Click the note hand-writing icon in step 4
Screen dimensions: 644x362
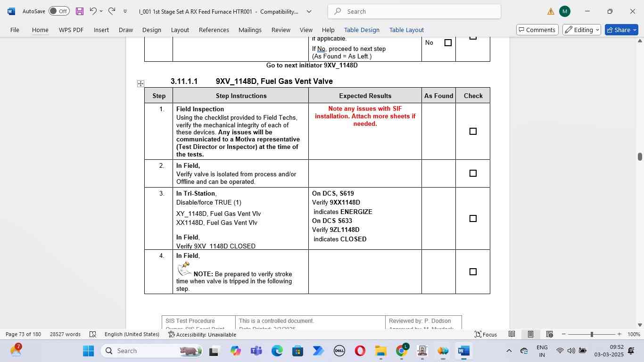[184, 269]
